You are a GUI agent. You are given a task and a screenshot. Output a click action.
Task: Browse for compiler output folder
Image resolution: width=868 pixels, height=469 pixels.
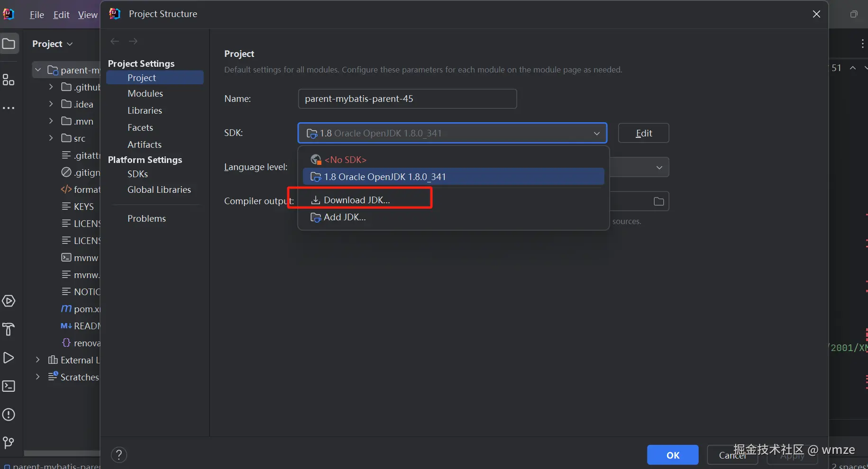[658, 201]
